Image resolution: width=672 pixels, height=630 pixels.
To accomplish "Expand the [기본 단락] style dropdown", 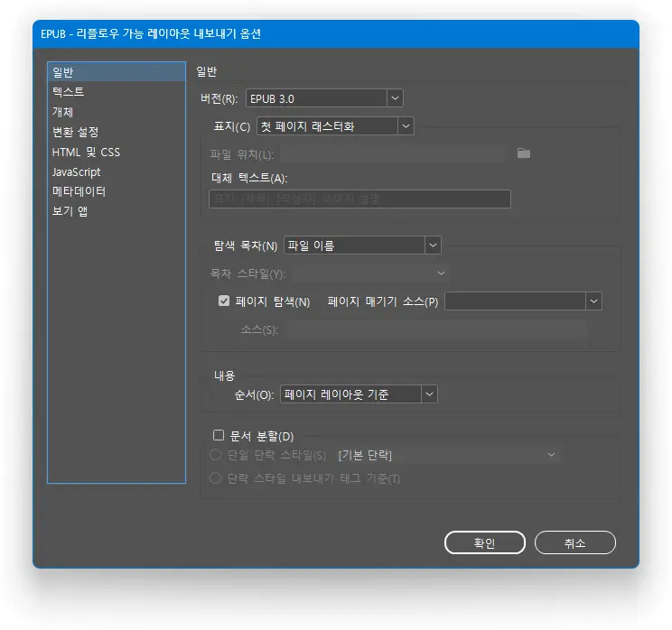I will [x=448, y=455].
